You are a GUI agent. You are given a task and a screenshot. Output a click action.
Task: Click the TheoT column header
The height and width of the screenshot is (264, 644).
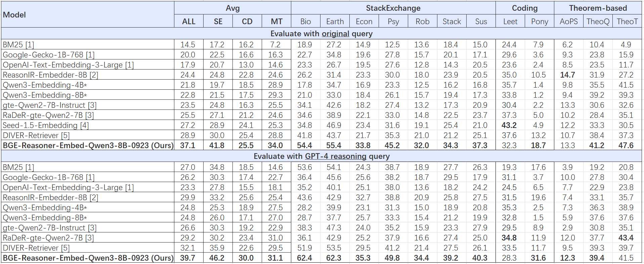pyautogui.click(x=627, y=21)
